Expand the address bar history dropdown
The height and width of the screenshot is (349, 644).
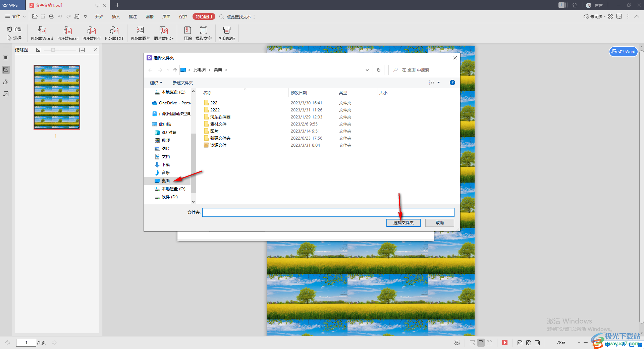pyautogui.click(x=367, y=70)
